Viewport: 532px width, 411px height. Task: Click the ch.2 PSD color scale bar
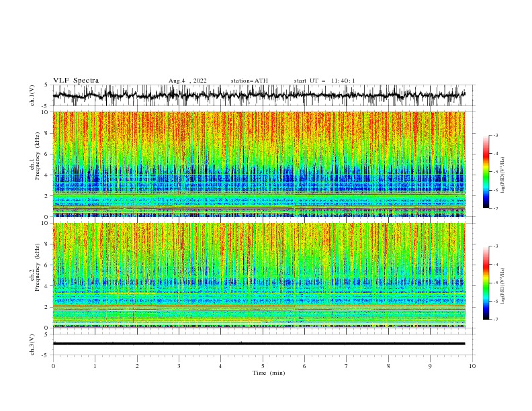click(x=486, y=283)
